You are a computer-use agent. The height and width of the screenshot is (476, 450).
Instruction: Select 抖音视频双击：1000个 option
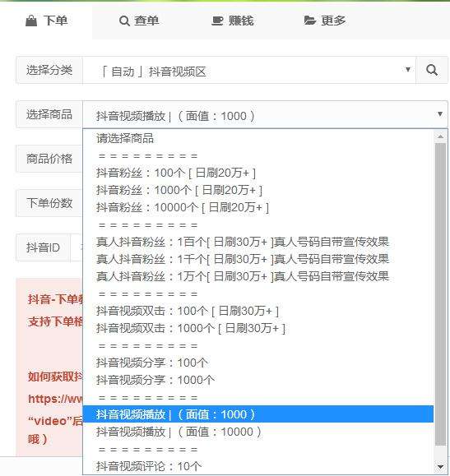click(258, 328)
